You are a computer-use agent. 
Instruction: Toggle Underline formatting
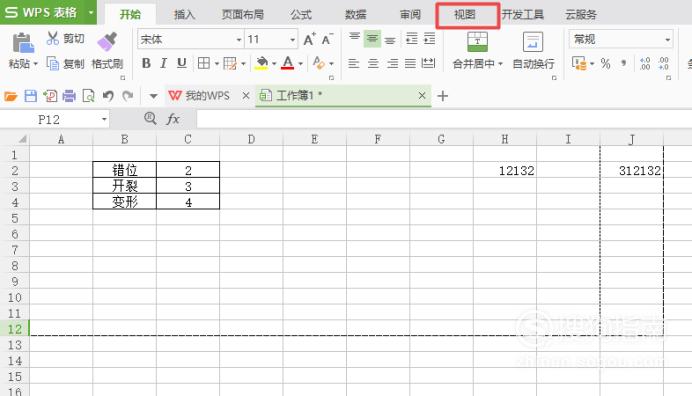pyautogui.click(x=181, y=63)
